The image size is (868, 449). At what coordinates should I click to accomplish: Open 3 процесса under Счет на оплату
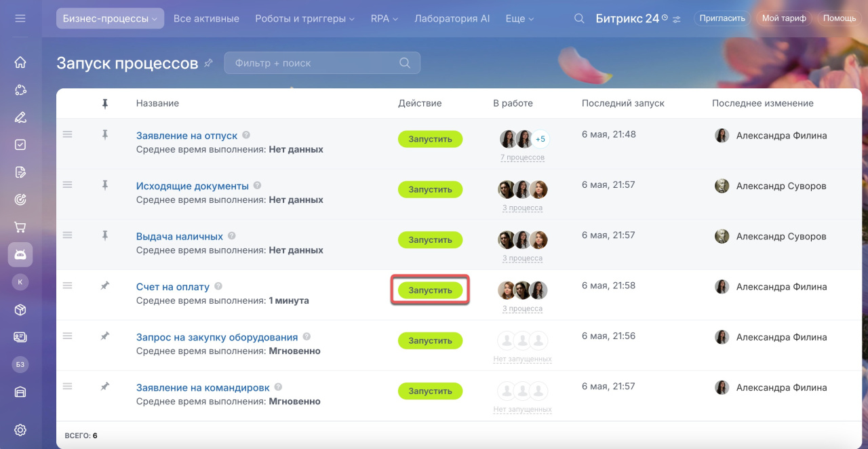(x=522, y=309)
